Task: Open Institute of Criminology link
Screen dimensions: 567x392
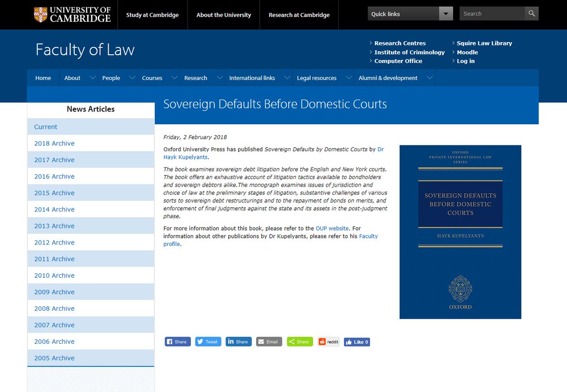Action: [x=409, y=52]
